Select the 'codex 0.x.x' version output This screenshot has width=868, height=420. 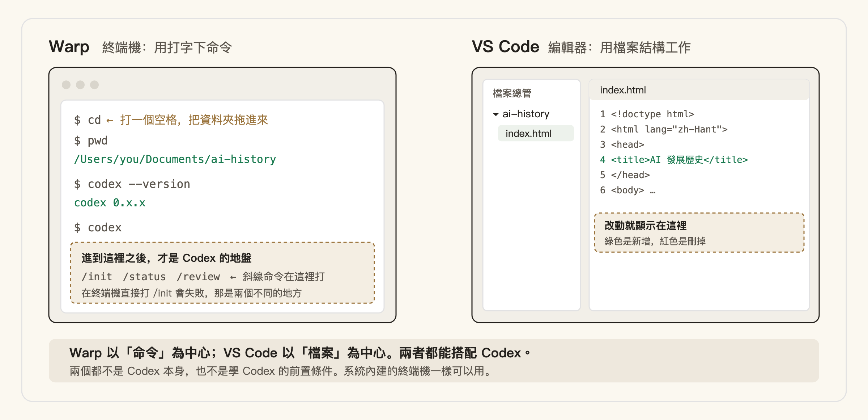click(110, 203)
